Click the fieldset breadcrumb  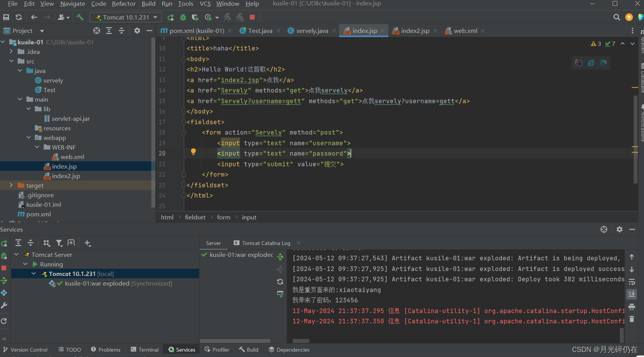(x=195, y=217)
